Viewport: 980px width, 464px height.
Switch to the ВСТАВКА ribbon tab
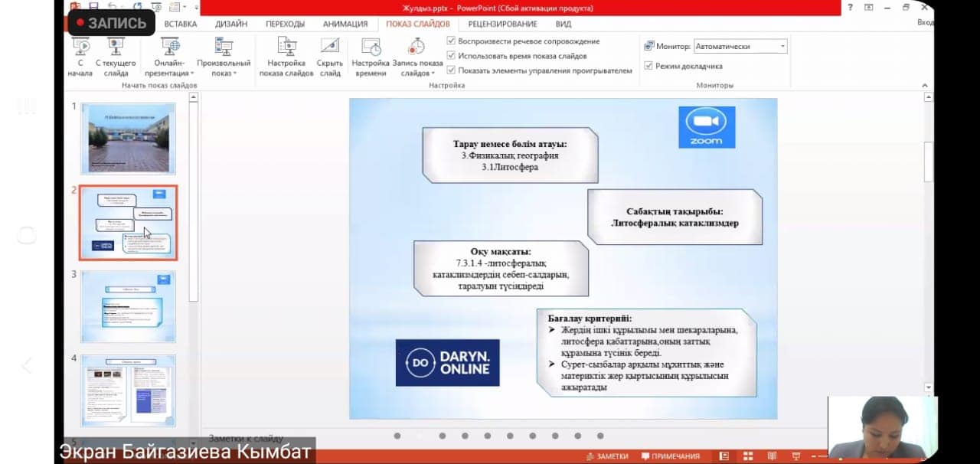coord(180,24)
